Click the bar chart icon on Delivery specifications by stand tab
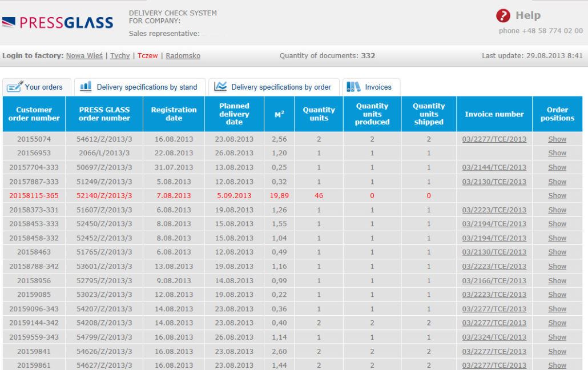 point(86,86)
